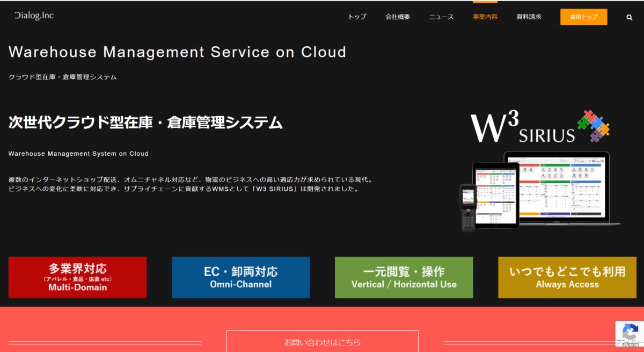
Task: Click the Warehouse Management Service on Cloud heading
Action: (x=177, y=52)
